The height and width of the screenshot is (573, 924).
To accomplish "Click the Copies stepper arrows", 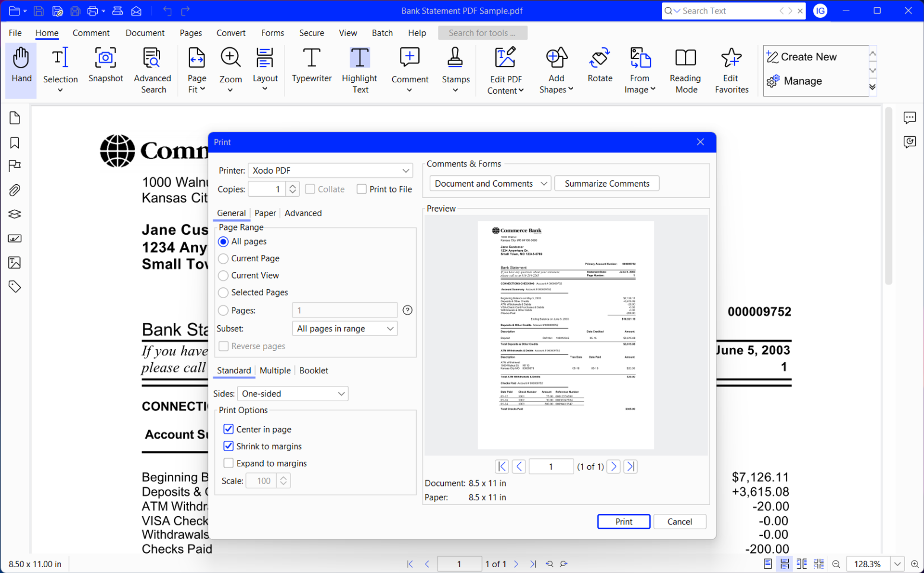I will tap(293, 189).
